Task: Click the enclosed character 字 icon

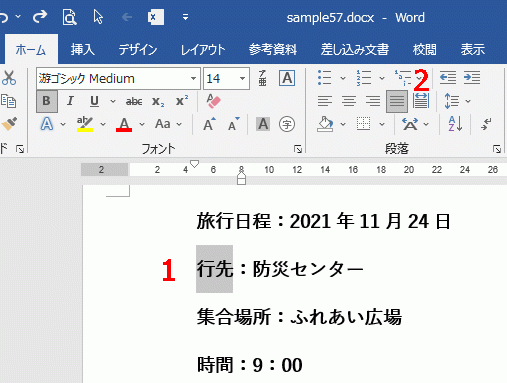Action: coord(287,124)
